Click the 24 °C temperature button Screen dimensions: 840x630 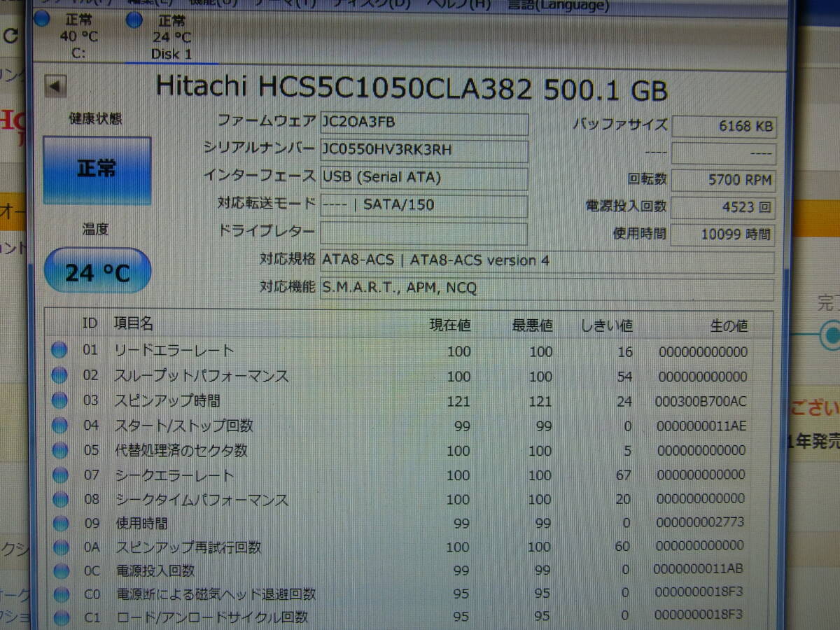coord(98,272)
